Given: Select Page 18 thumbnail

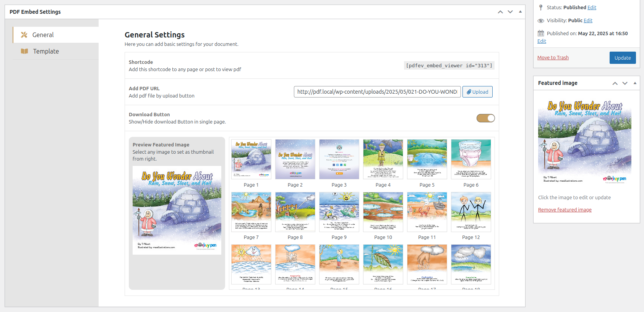Looking at the screenshot, I should click(471, 264).
